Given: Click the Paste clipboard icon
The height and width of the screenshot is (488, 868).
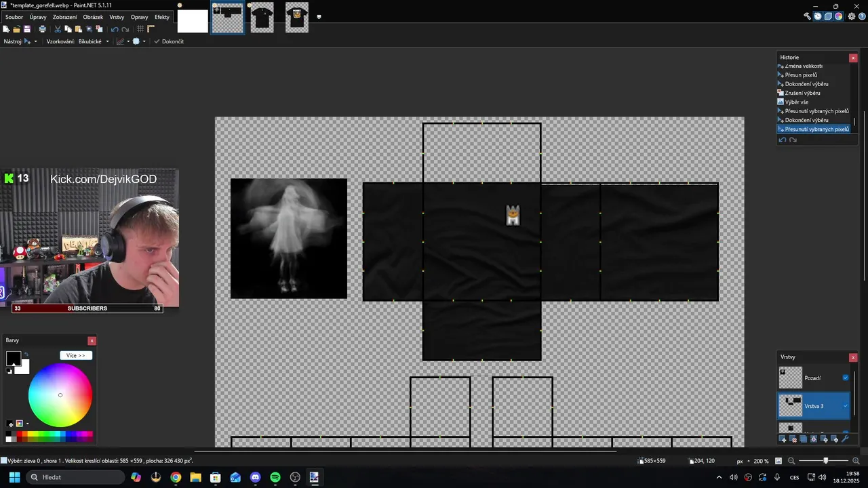Looking at the screenshot, I should click(79, 29).
